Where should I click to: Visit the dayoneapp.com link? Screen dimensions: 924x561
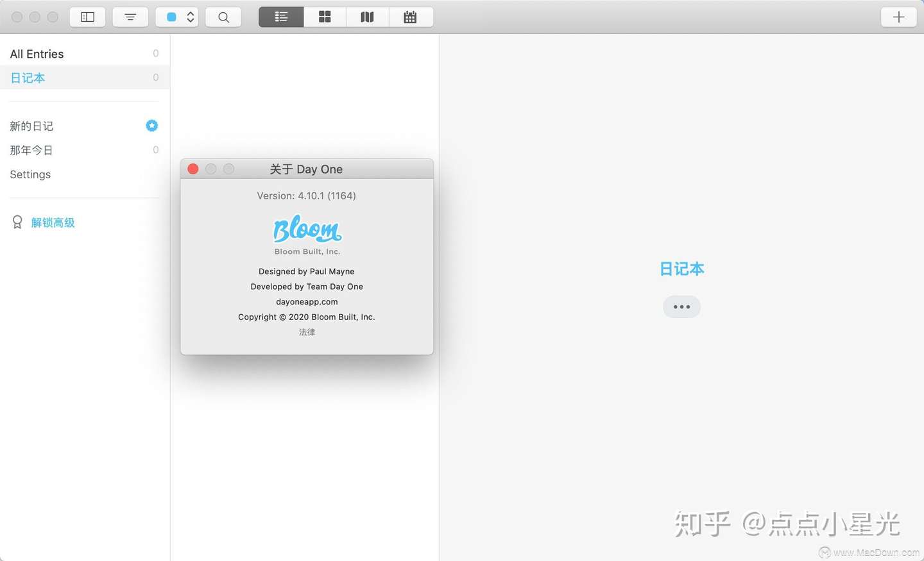(x=307, y=301)
